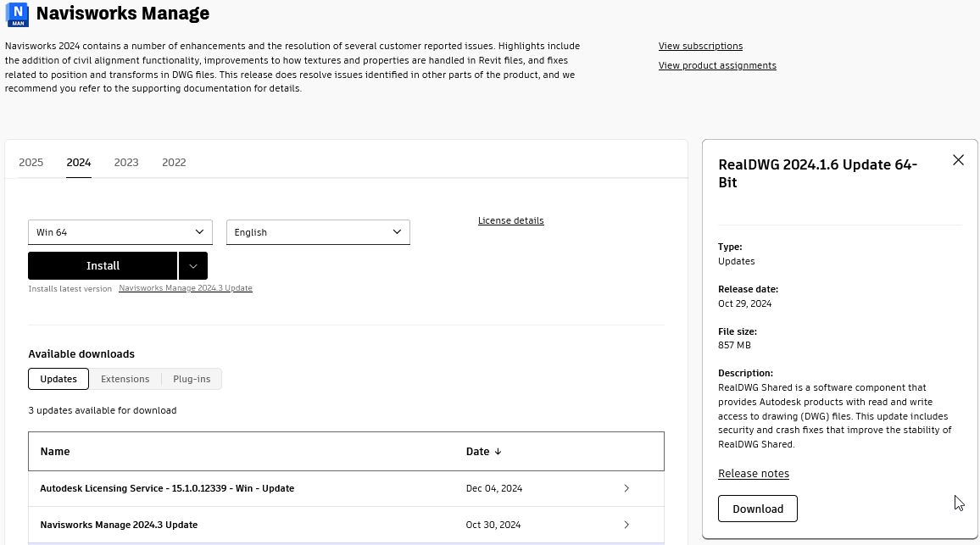Click the Date column sort arrow
Image resolution: width=980 pixels, height=545 pixels.
(498, 452)
